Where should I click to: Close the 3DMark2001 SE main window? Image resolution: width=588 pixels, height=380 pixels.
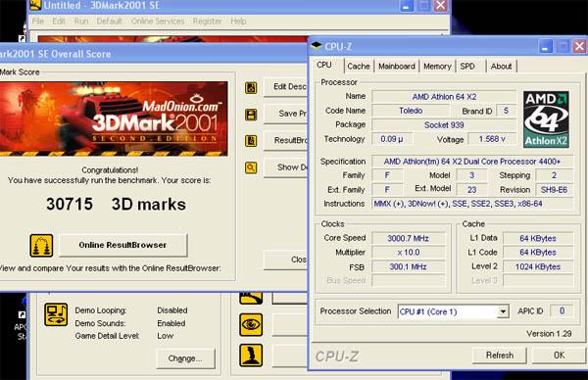pos(440,5)
